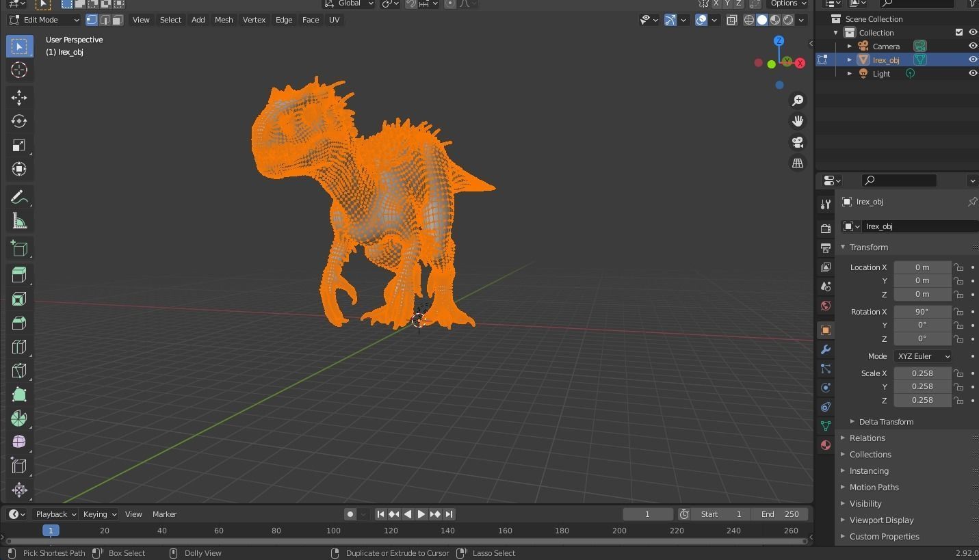Viewport: 979px width, 560px height.
Task: Activate the Loop Cut tool
Action: click(19, 347)
